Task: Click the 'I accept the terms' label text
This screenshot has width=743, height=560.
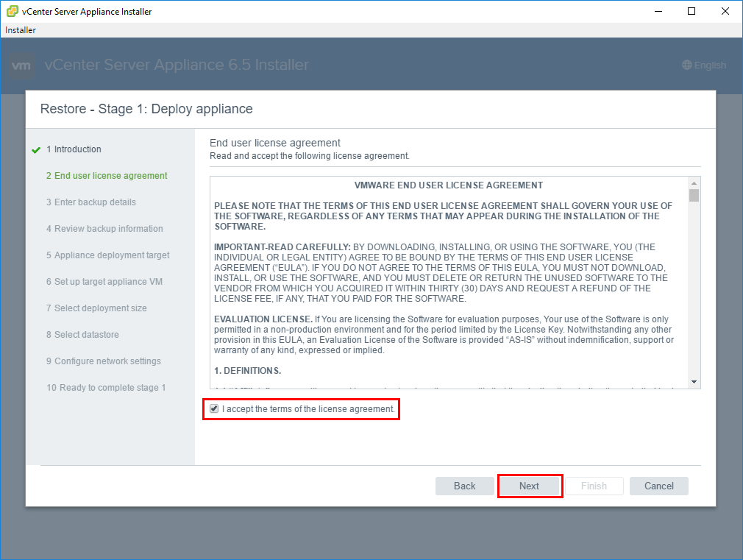Action: [308, 409]
